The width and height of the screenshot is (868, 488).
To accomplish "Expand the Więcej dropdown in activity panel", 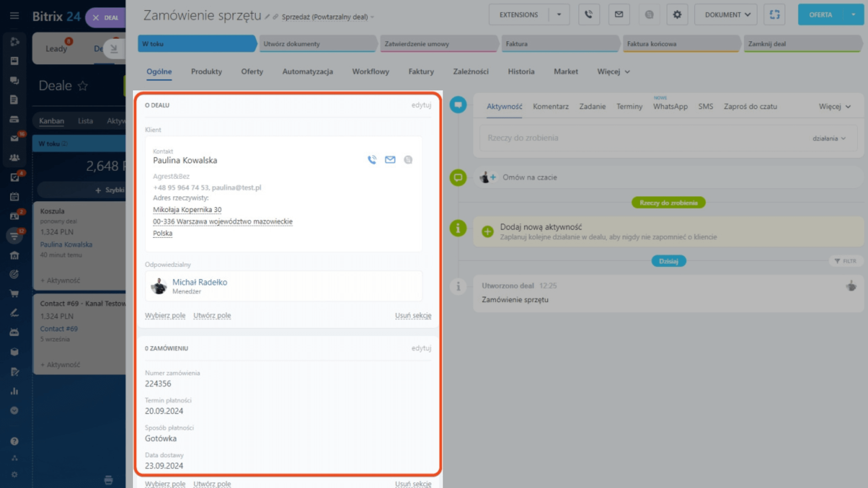I will pos(835,107).
